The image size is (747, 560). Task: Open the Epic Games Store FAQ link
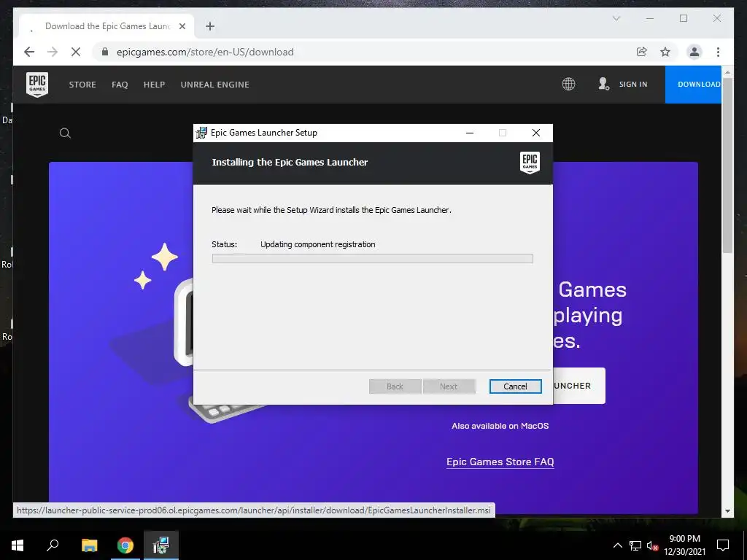500,462
